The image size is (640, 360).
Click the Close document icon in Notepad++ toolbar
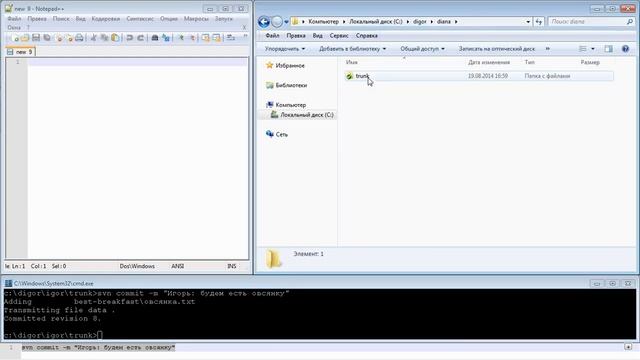[59, 38]
